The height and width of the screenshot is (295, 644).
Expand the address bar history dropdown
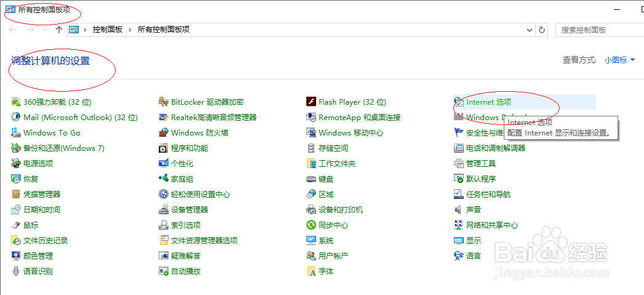[530, 30]
